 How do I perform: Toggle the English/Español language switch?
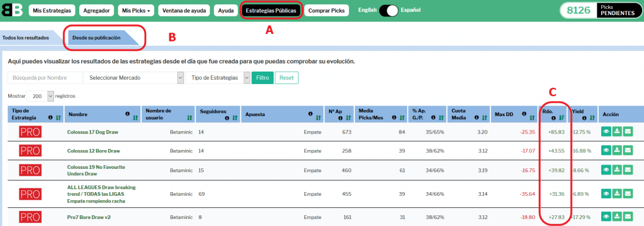389,10
